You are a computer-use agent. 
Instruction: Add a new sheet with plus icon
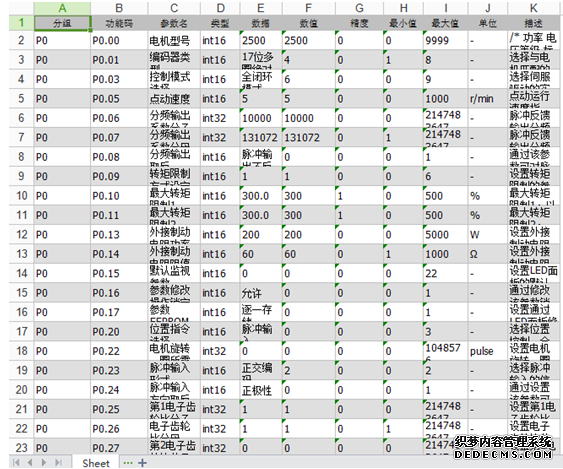(x=142, y=463)
